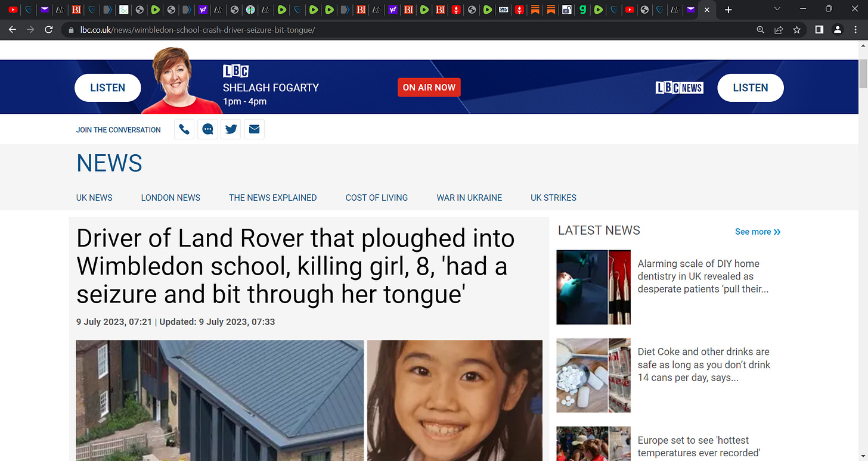Click the forward navigation arrow
This screenshot has width=868, height=461.
(x=31, y=29)
